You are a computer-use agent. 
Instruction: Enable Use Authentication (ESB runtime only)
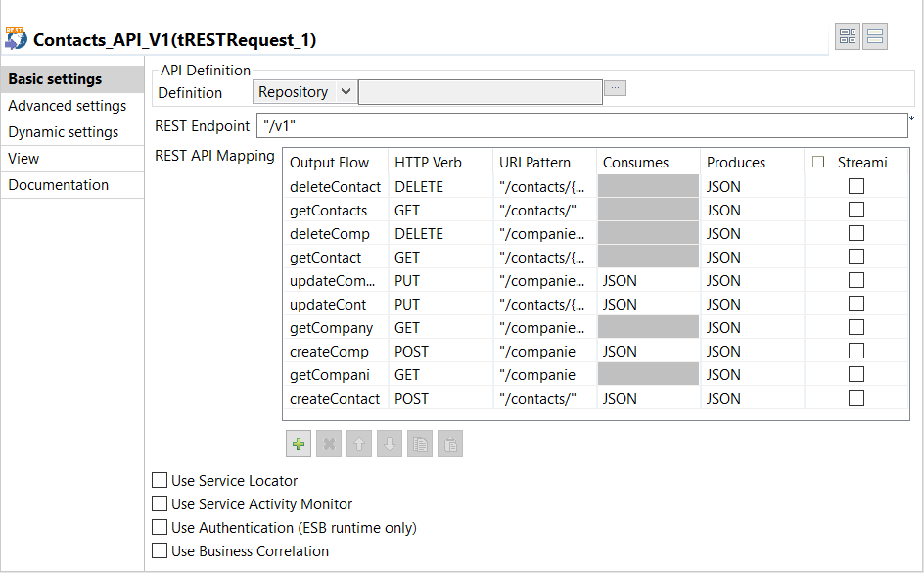click(x=160, y=526)
